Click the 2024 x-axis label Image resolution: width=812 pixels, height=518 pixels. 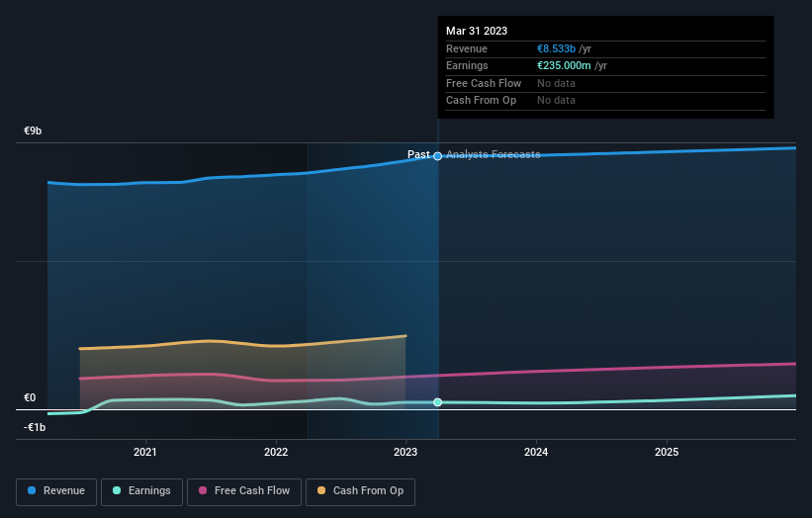point(536,453)
